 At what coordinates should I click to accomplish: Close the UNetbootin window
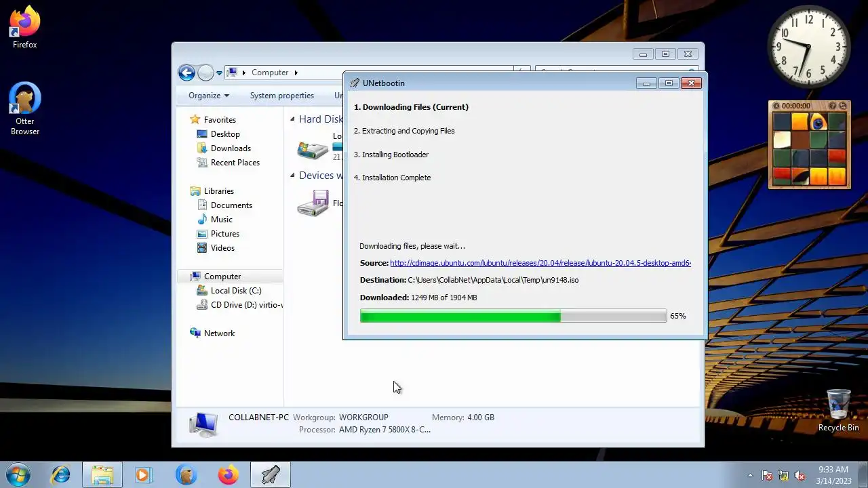pos(691,83)
